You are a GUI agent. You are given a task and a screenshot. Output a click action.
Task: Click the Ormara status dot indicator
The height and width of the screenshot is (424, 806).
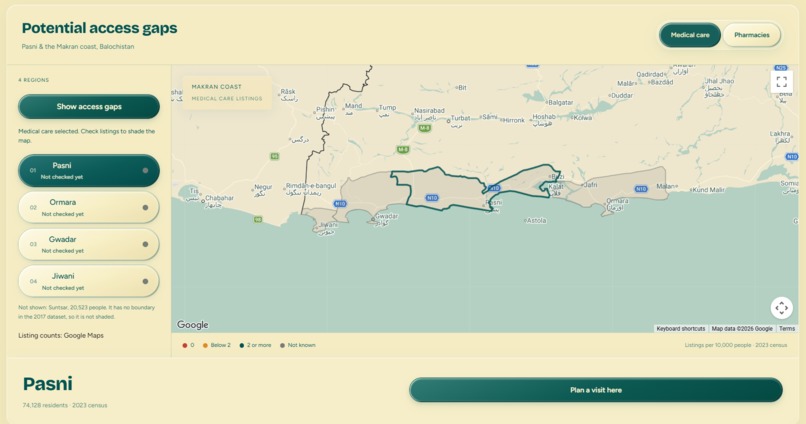pos(145,208)
